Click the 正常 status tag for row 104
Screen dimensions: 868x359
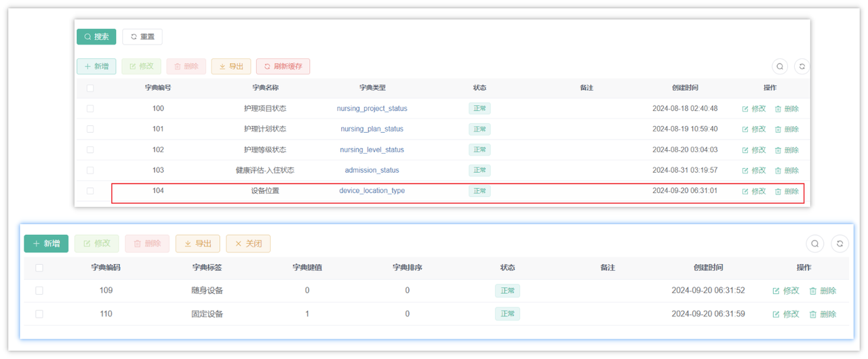[x=479, y=191]
